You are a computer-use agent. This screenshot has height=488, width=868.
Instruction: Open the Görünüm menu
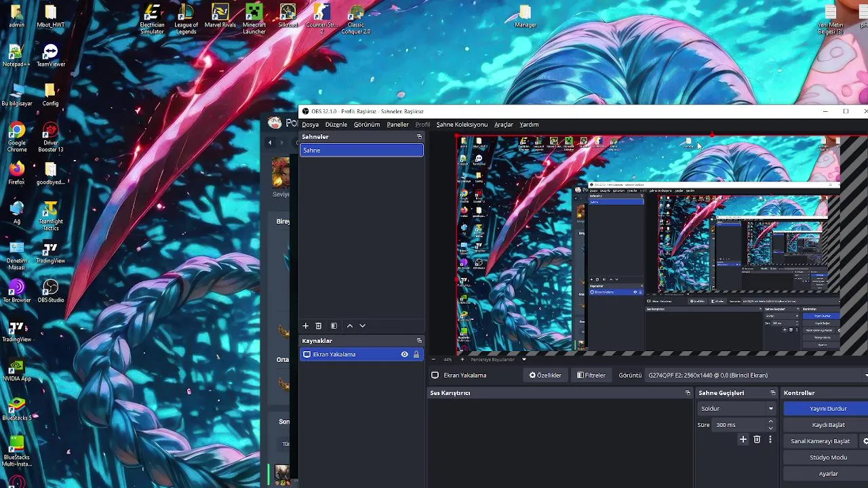point(367,125)
